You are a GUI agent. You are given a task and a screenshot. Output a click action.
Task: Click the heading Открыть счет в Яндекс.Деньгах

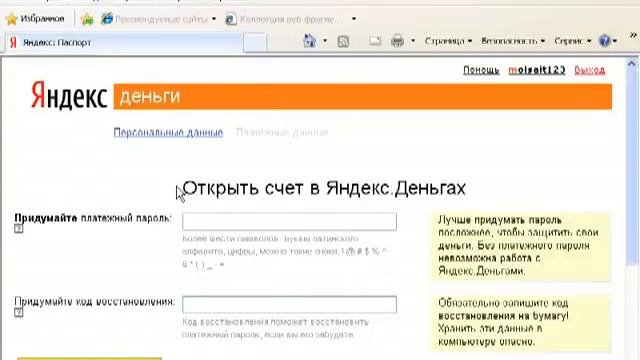coord(324,188)
